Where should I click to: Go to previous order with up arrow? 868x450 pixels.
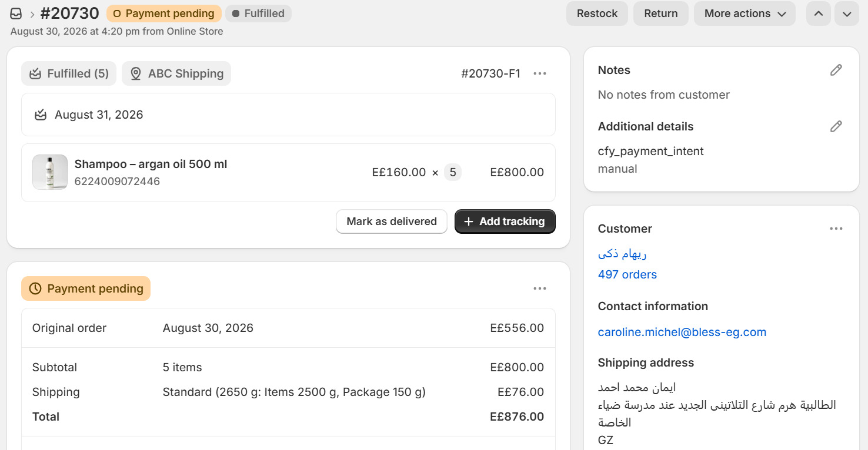pos(819,14)
